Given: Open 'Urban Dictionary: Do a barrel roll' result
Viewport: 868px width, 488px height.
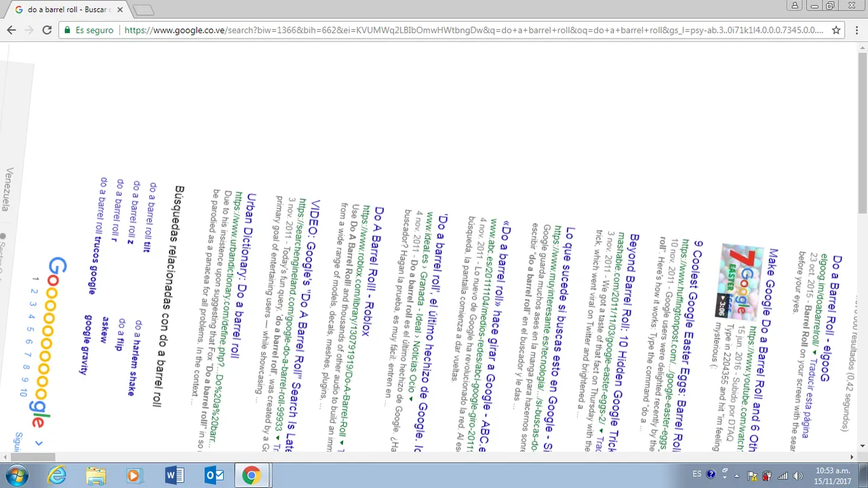Looking at the screenshot, I should click(x=243, y=276).
